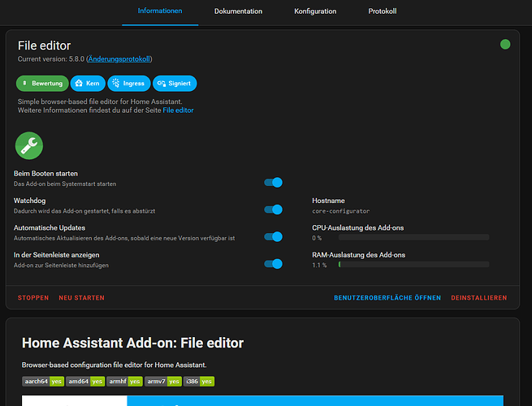Toggle the Beim Booten starten switch
532x406 pixels.
pyautogui.click(x=273, y=183)
